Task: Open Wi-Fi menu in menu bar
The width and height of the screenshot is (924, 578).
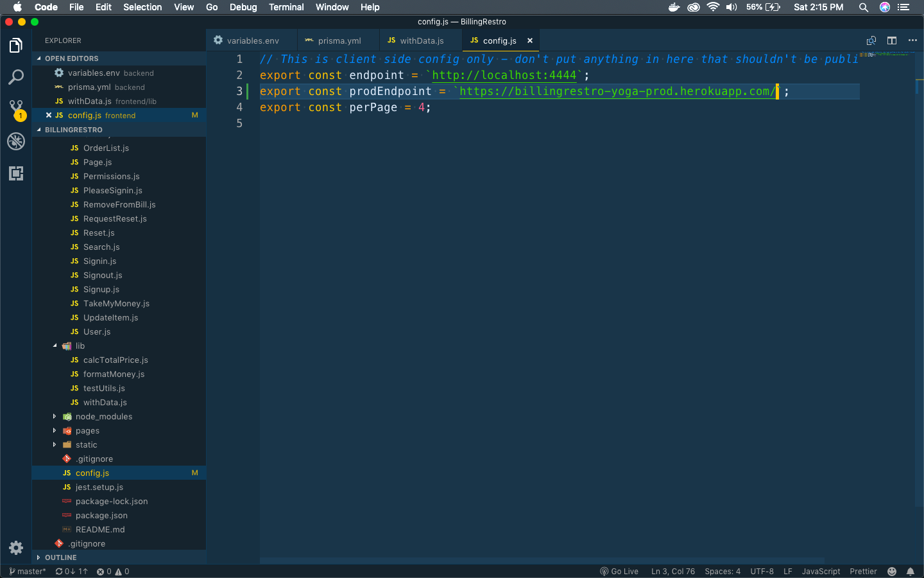Action: point(713,7)
